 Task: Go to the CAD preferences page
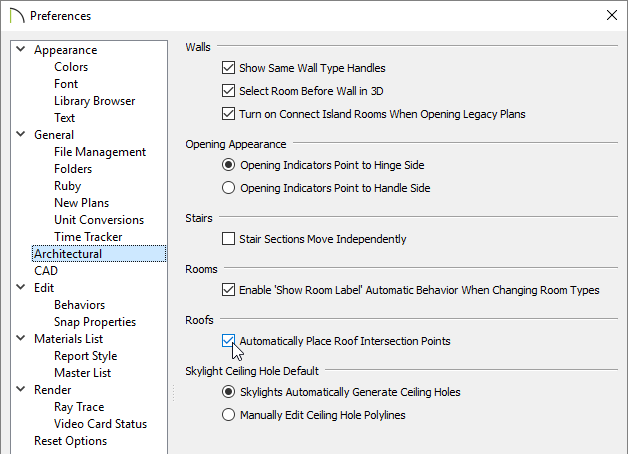point(46,271)
